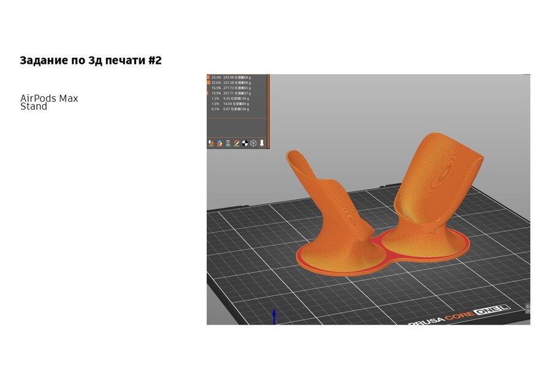Click the orange swatch beside 25.6%

pyautogui.click(x=209, y=82)
